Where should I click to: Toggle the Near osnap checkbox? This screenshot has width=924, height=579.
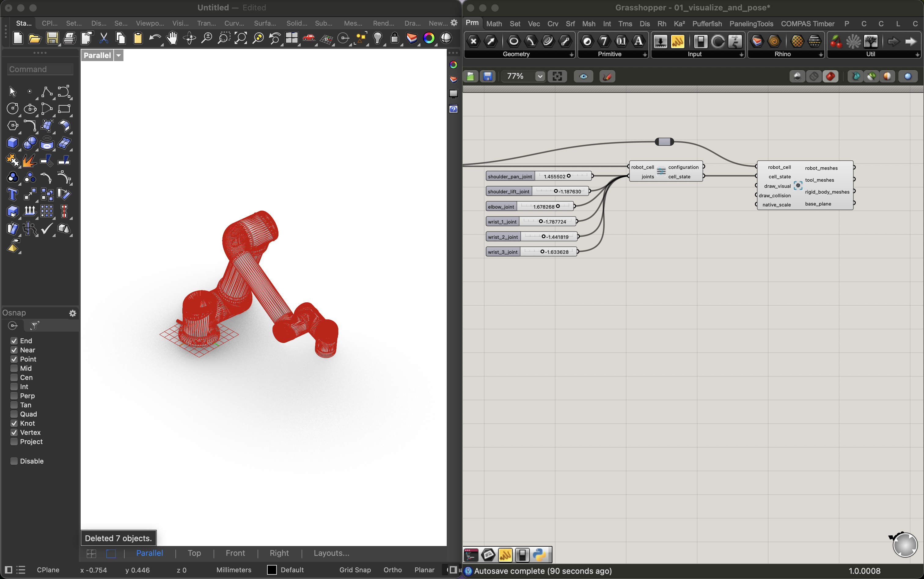pos(14,350)
